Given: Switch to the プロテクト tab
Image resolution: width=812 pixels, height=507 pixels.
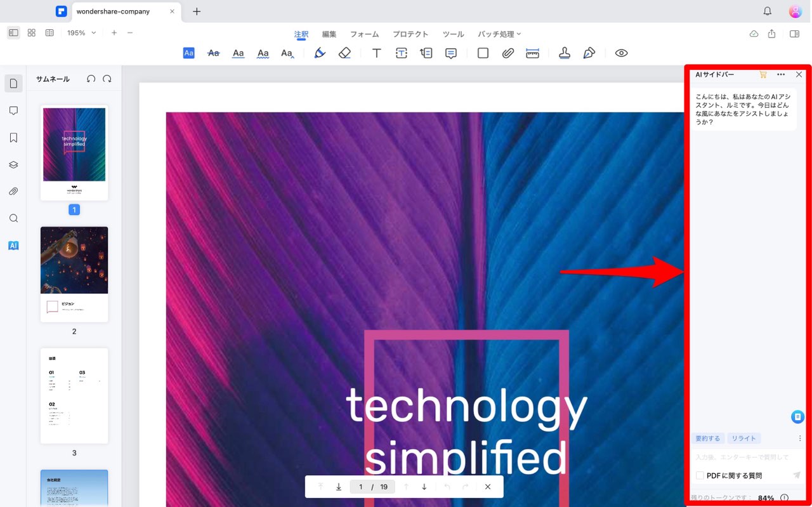Looking at the screenshot, I should (x=410, y=34).
